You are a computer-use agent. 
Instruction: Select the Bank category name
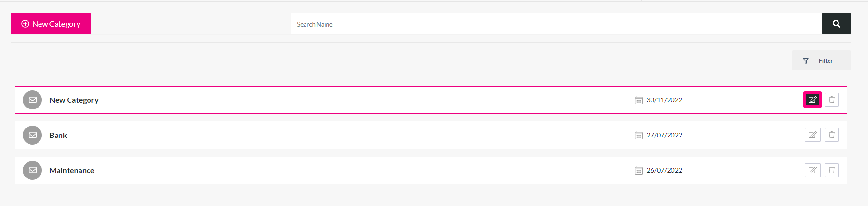tap(58, 136)
